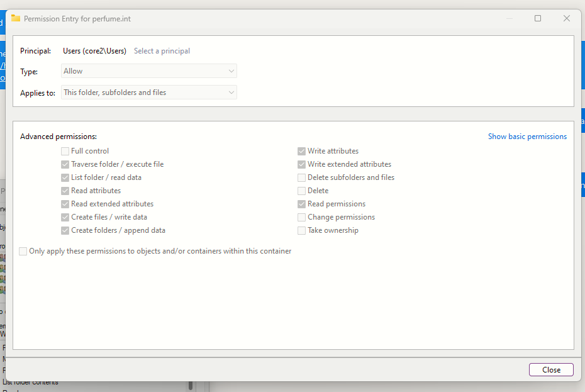The image size is (585, 392).
Task: Check Only apply these permissions to objects checkbox
Action: coord(23,251)
